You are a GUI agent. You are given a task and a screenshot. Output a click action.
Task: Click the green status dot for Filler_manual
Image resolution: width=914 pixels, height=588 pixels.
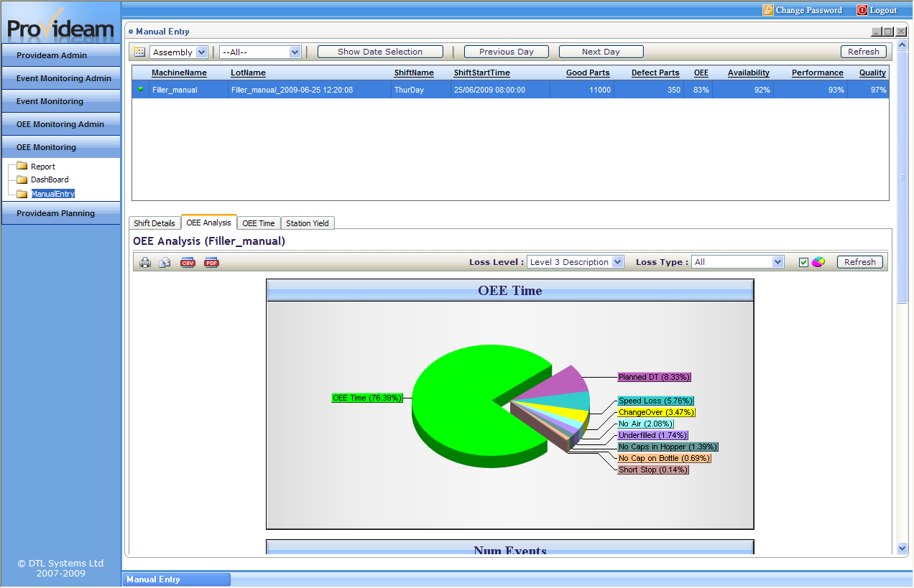pos(141,89)
